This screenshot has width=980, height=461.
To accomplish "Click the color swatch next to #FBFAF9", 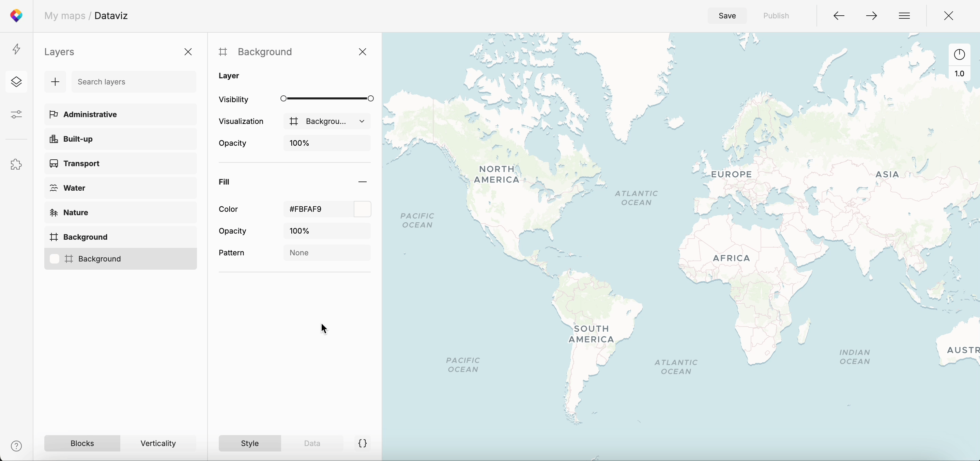I will [x=363, y=209].
